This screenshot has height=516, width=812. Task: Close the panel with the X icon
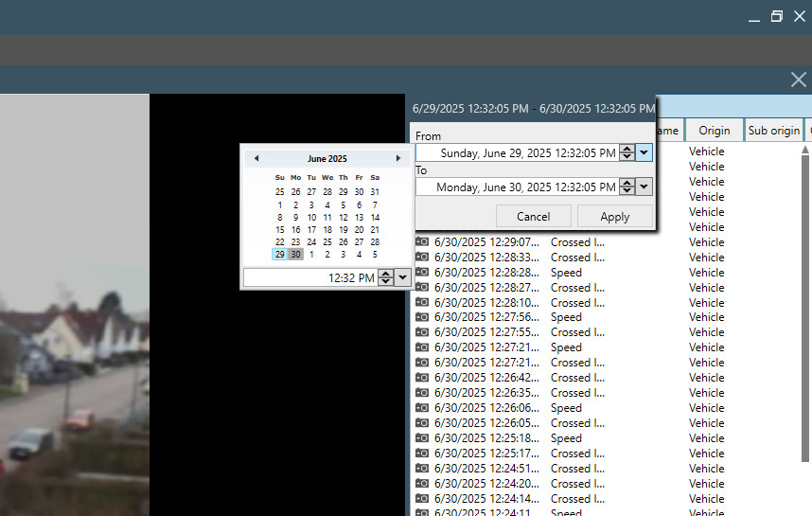click(x=798, y=80)
